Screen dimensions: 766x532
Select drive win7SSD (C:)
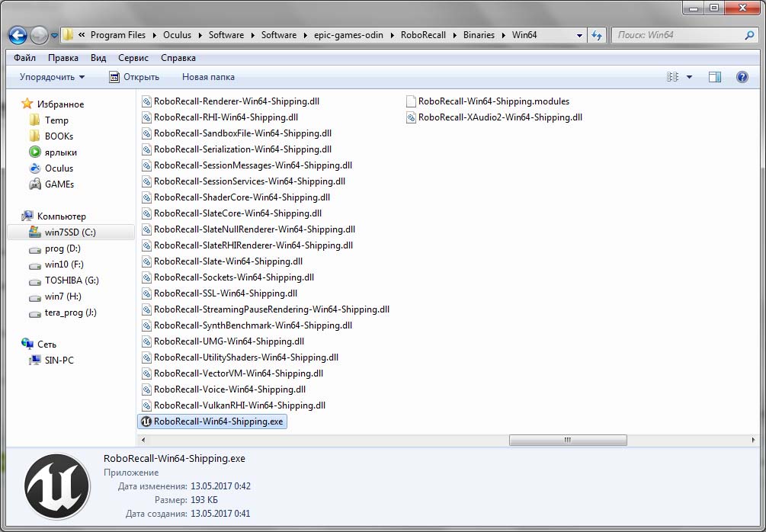coord(70,232)
